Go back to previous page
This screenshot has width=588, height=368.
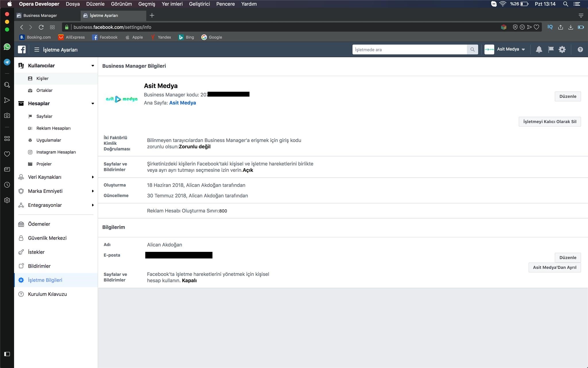22,27
